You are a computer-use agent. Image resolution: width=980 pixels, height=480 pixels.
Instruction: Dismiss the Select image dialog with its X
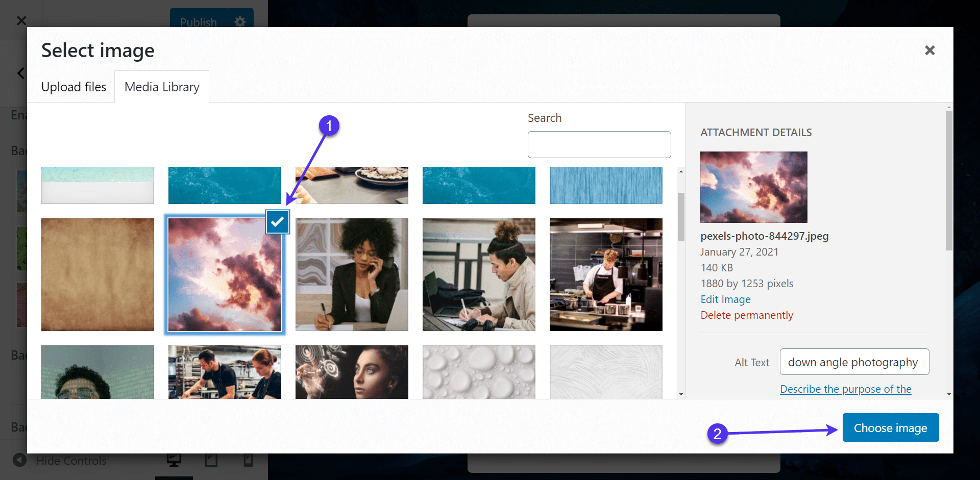(x=930, y=50)
